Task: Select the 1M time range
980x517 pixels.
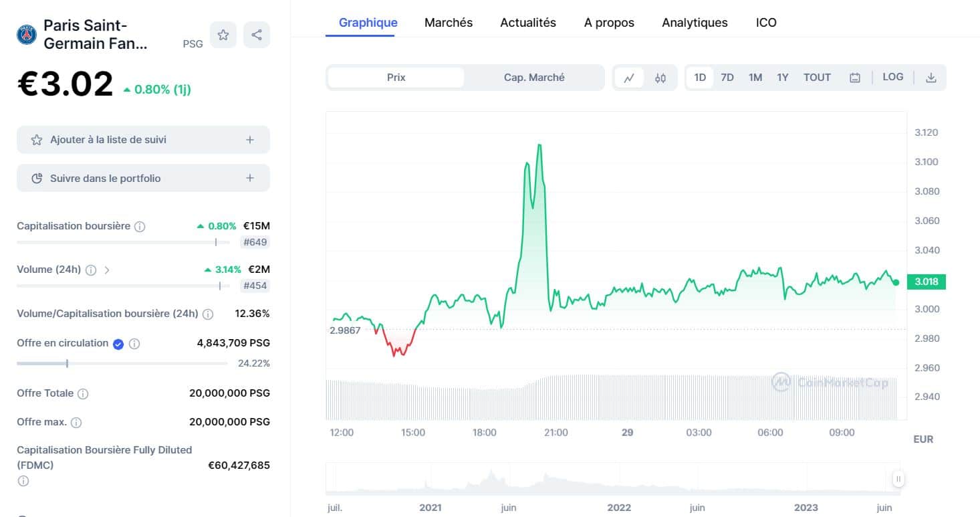Action: click(755, 78)
